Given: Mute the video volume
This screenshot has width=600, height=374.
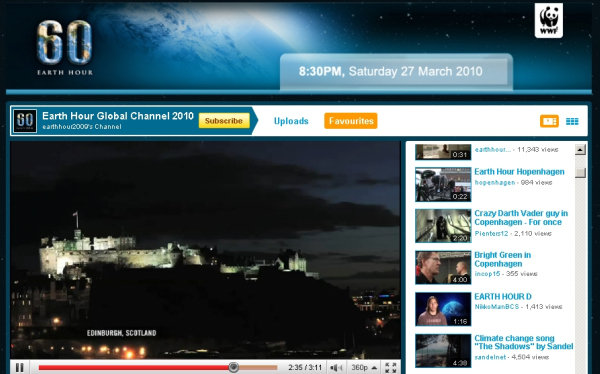Looking at the screenshot, I should coord(336,367).
